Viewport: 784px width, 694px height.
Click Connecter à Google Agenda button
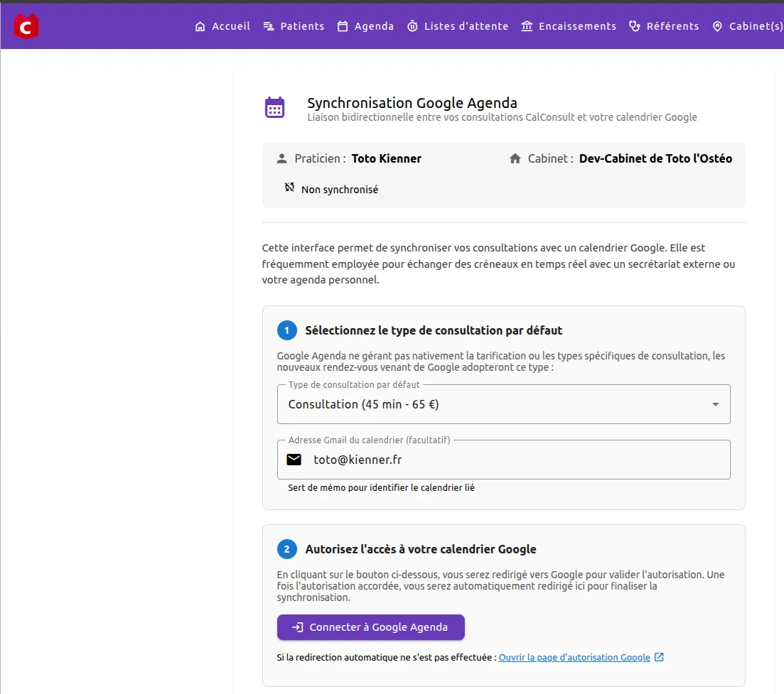(x=370, y=627)
